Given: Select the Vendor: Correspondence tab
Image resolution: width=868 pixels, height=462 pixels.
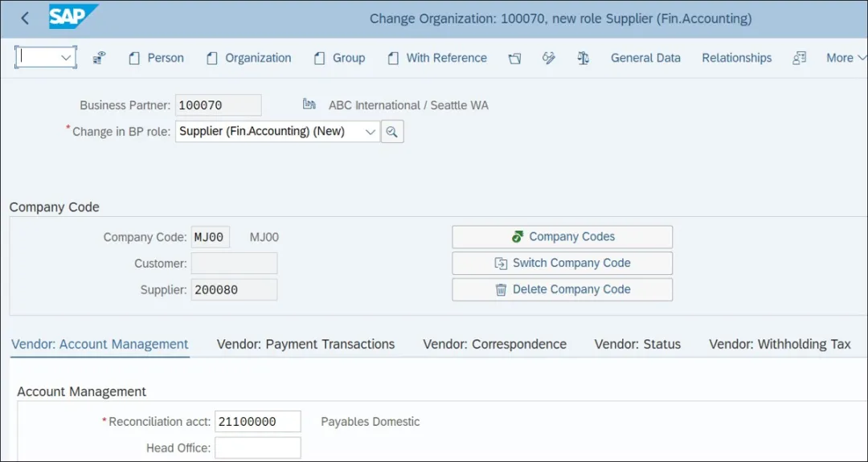Looking at the screenshot, I should click(x=494, y=344).
